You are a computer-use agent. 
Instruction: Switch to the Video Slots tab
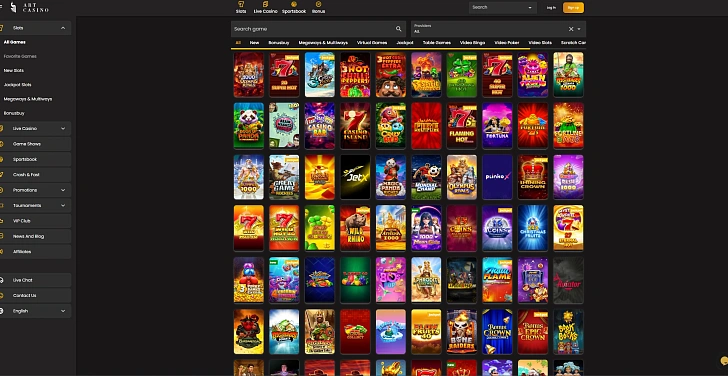540,43
